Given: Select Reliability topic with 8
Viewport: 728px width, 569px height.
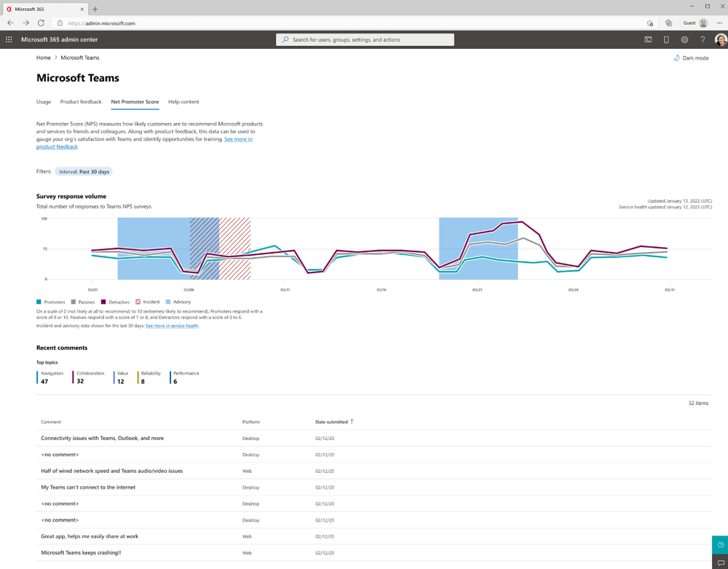Looking at the screenshot, I should [149, 377].
